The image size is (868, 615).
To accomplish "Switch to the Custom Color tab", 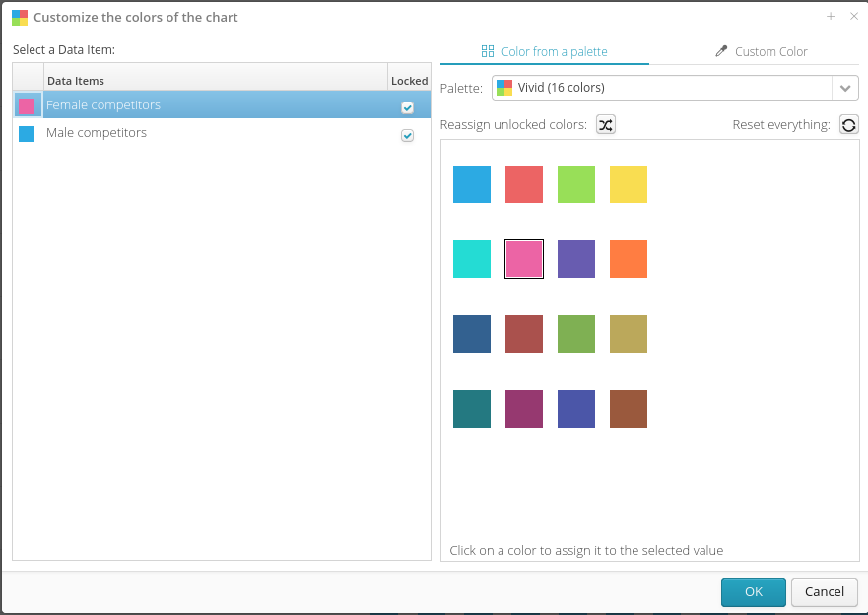I will 761,51.
